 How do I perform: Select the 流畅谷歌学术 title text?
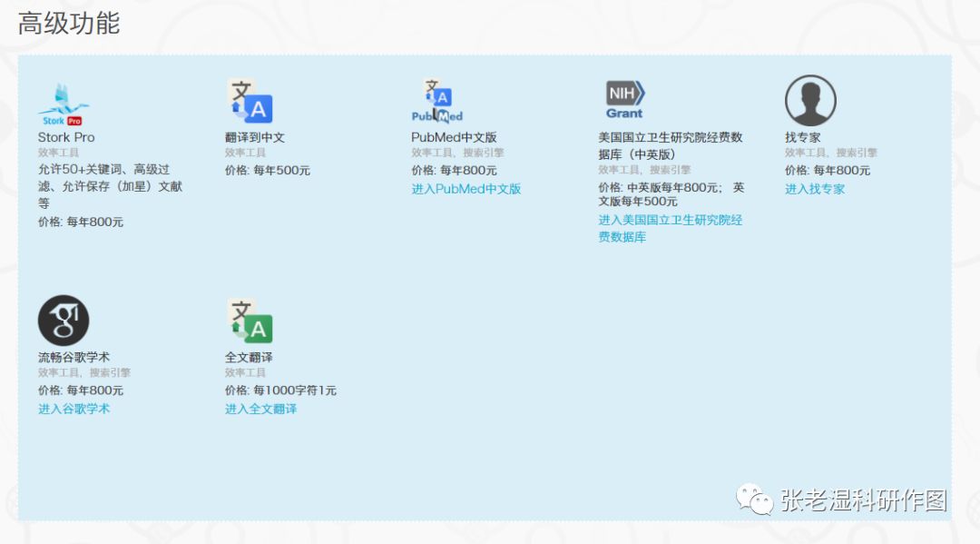pos(73,357)
